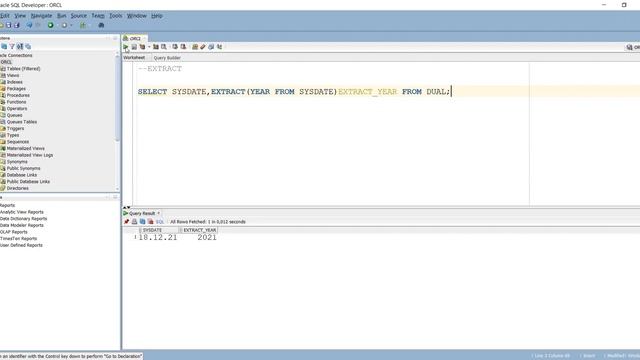Select the ORCL editor tab
640x360 pixels.
[x=135, y=38]
